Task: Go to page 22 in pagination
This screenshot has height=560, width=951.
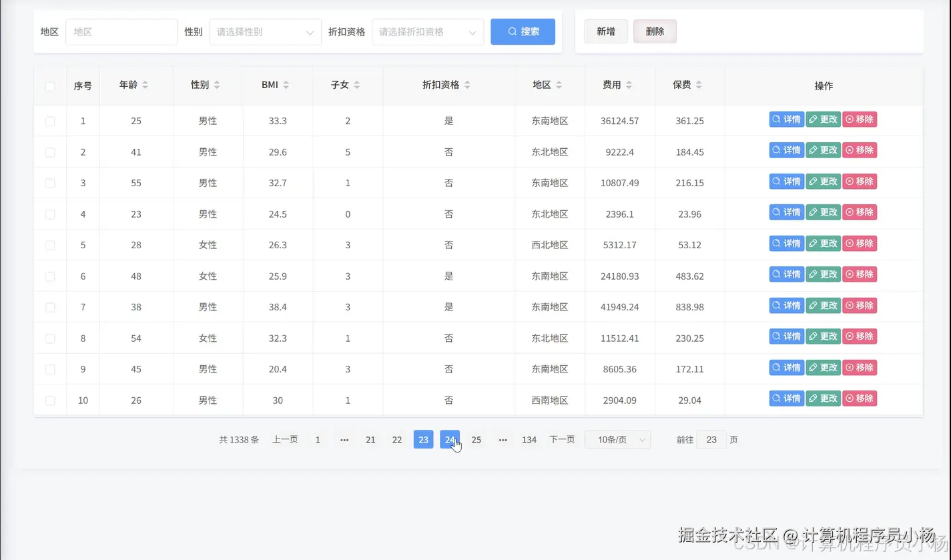Action: click(x=397, y=440)
